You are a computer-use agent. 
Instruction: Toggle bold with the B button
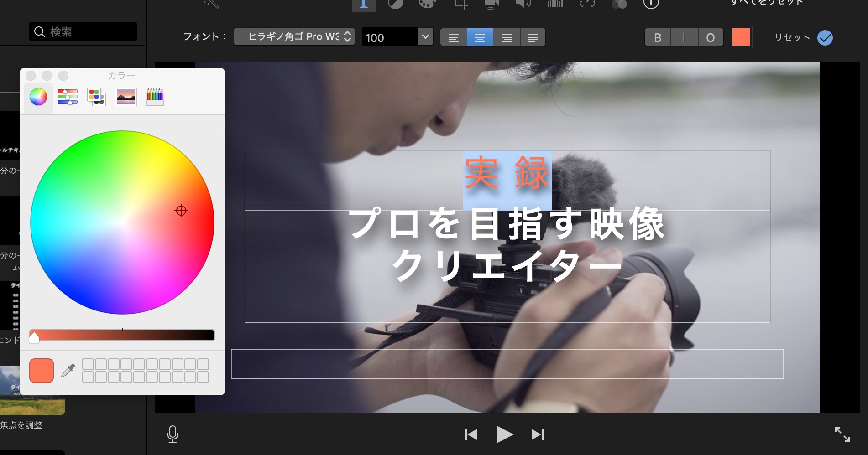pos(658,37)
